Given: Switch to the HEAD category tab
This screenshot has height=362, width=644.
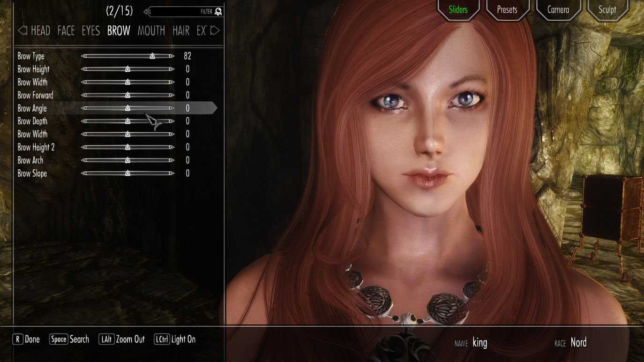Looking at the screenshot, I should tap(40, 31).
